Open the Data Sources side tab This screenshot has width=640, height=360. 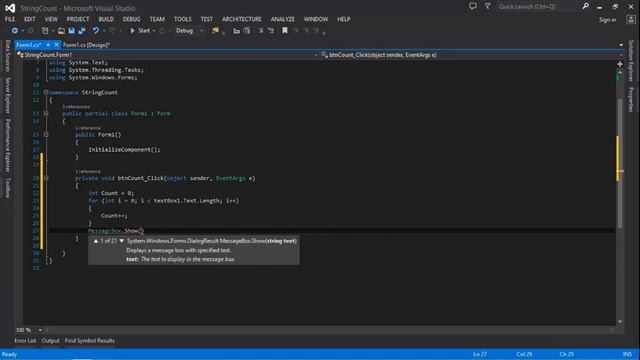[7, 56]
